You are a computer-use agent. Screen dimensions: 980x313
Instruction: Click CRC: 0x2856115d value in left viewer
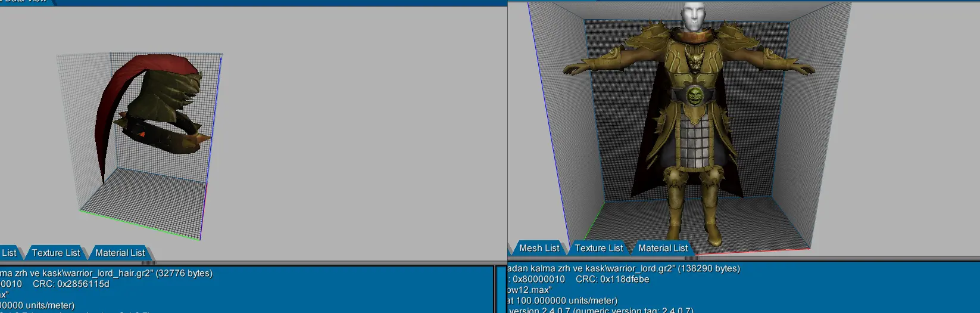click(71, 284)
